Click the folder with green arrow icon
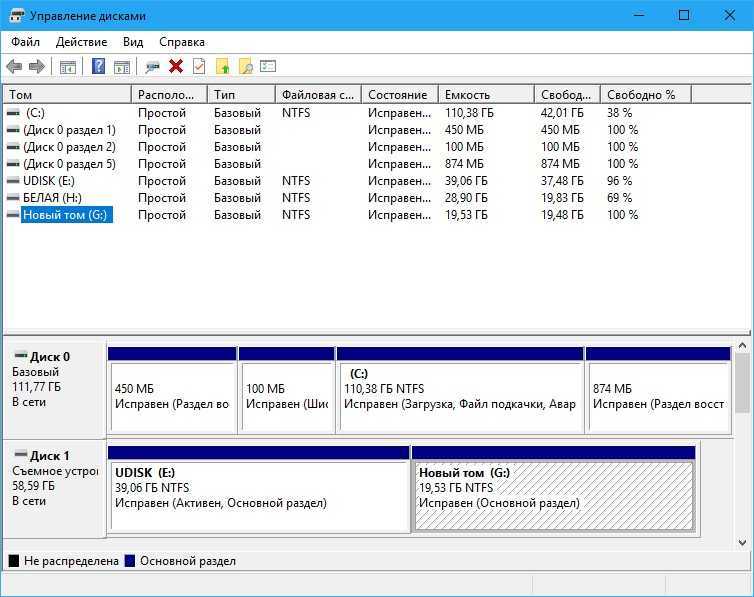 [223, 66]
